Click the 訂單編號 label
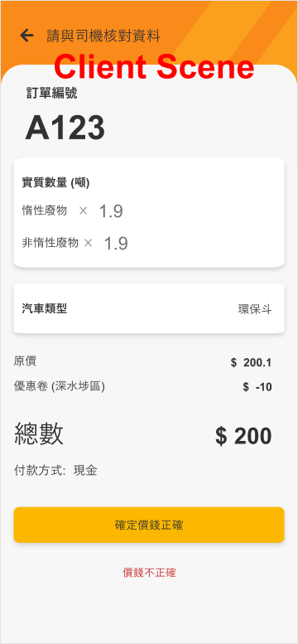Viewport: 298px width, 644px height. pyautogui.click(x=51, y=93)
